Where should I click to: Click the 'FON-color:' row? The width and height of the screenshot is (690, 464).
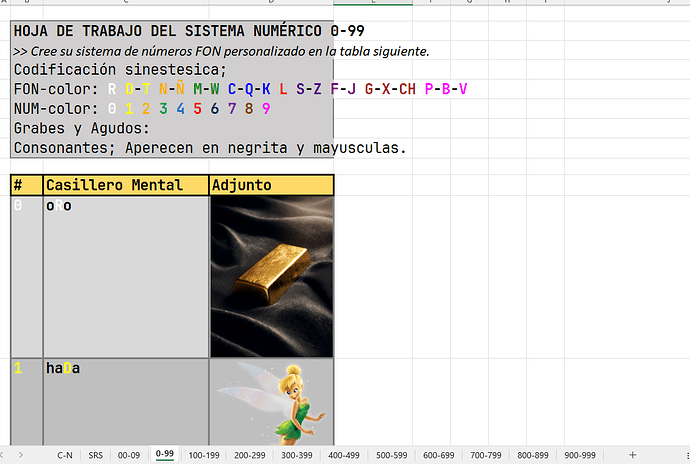pyautogui.click(x=240, y=89)
